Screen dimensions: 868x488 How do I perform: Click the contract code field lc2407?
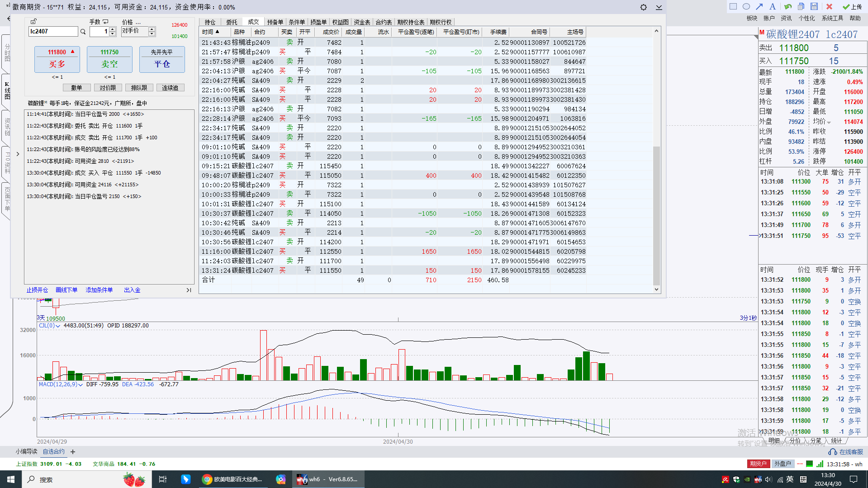click(53, 31)
